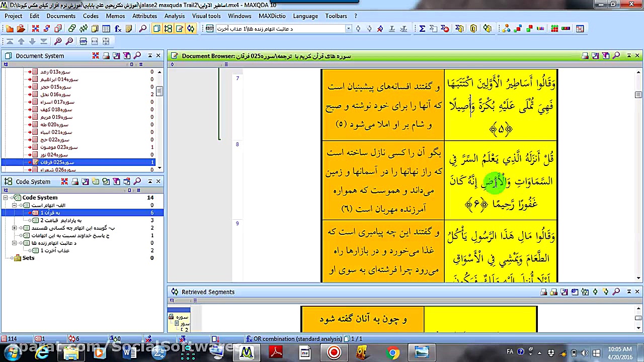Collapse the code الف- اتهام است

[14, 205]
